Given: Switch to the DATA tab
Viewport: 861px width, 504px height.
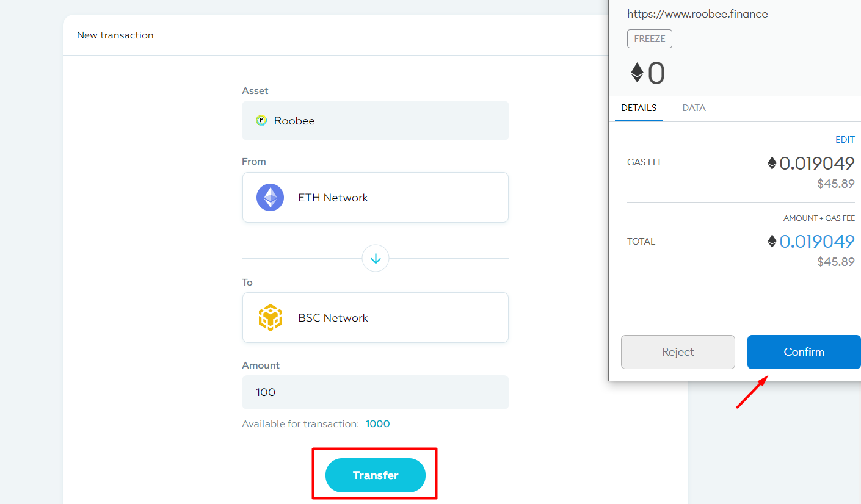Looking at the screenshot, I should pyautogui.click(x=694, y=108).
